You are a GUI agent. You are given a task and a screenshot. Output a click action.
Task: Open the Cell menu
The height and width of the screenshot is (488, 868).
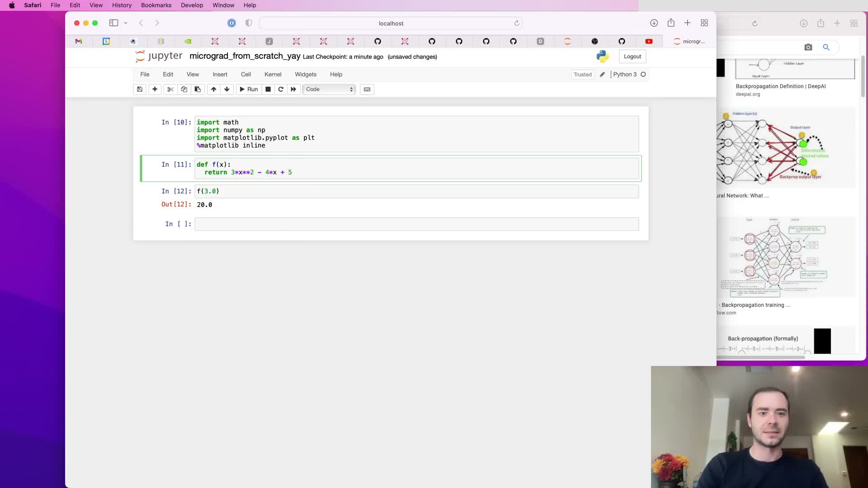(246, 75)
